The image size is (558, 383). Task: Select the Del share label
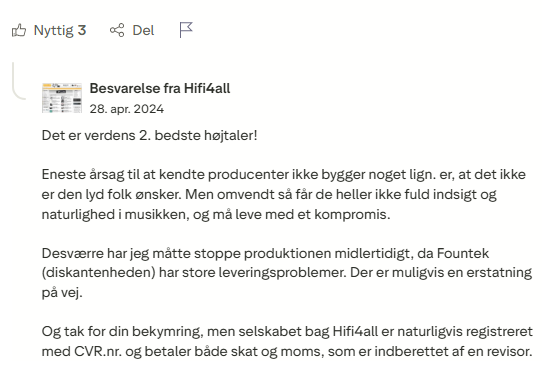coord(143,31)
